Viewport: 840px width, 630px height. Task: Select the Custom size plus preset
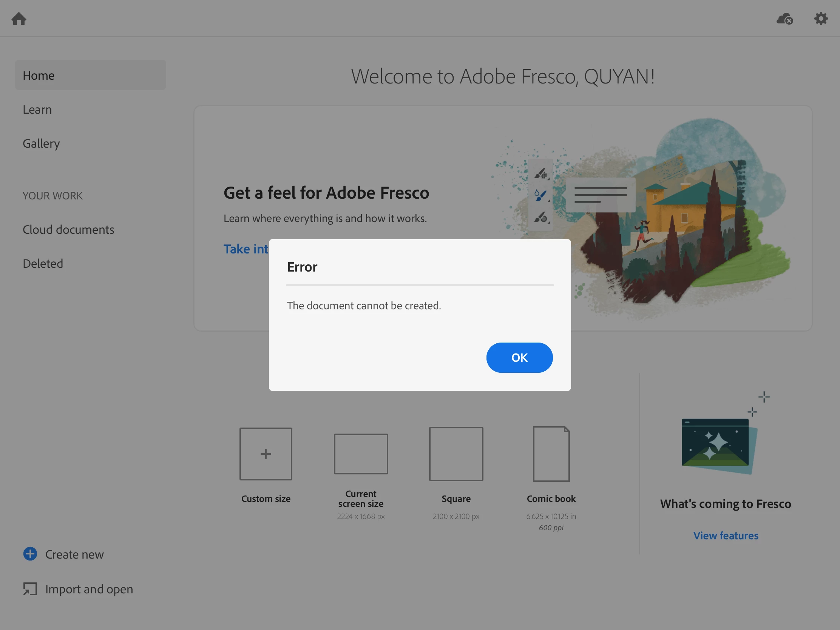tap(266, 454)
